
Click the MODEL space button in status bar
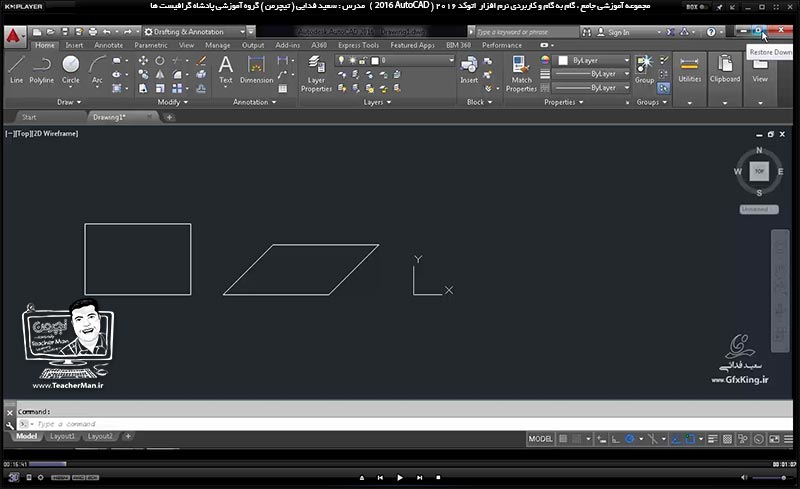[x=540, y=439]
